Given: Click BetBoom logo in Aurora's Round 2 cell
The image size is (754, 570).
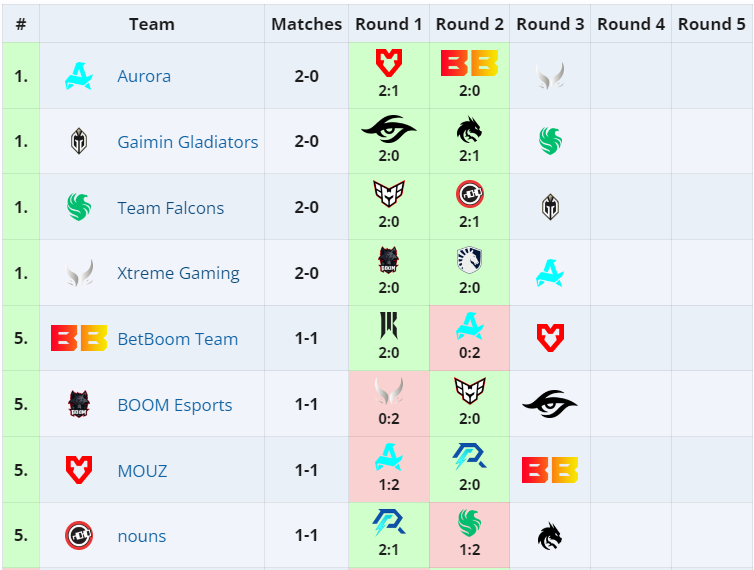Looking at the screenshot, I should click(x=469, y=63).
